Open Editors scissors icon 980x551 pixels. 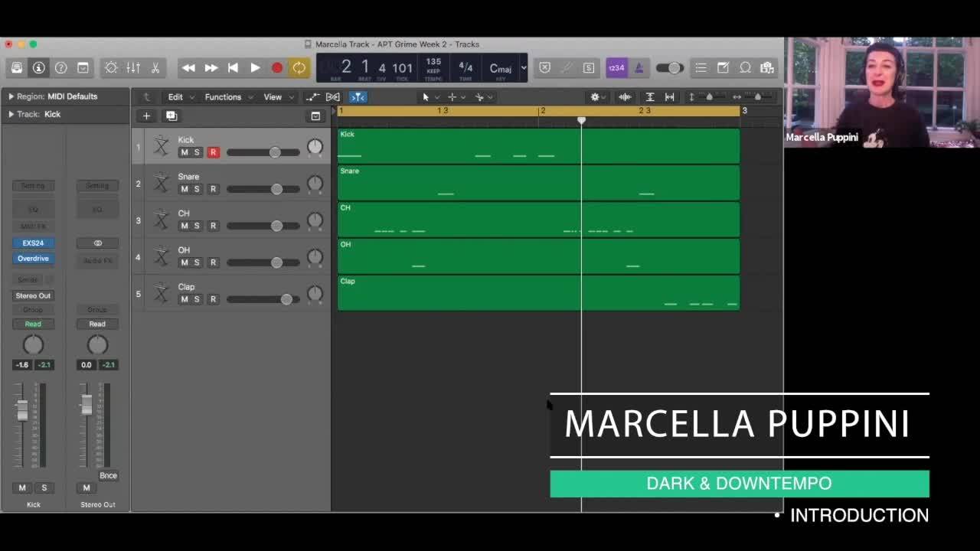155,67
